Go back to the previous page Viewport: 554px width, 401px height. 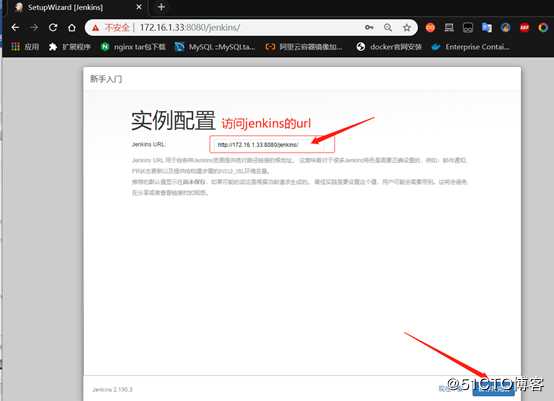pos(15,28)
